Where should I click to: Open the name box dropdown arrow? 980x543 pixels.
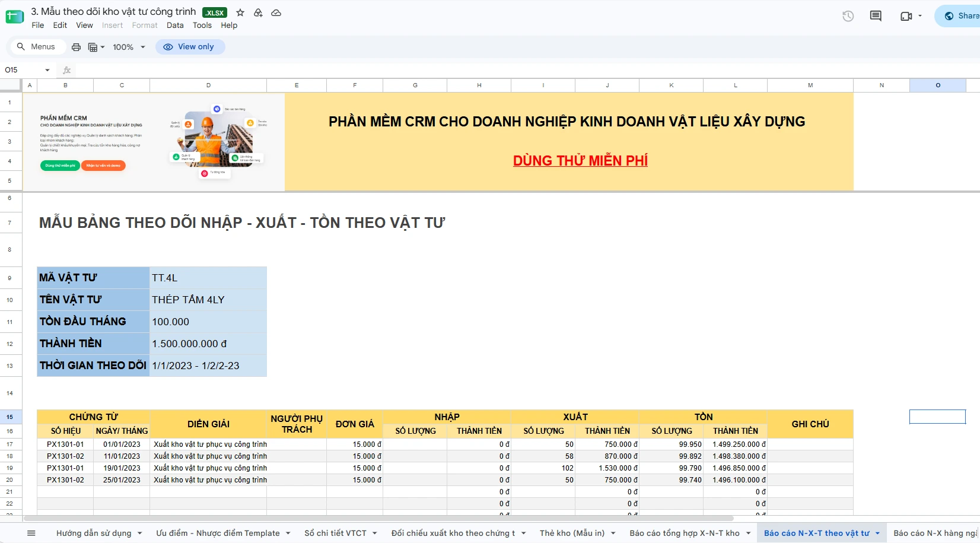click(47, 70)
